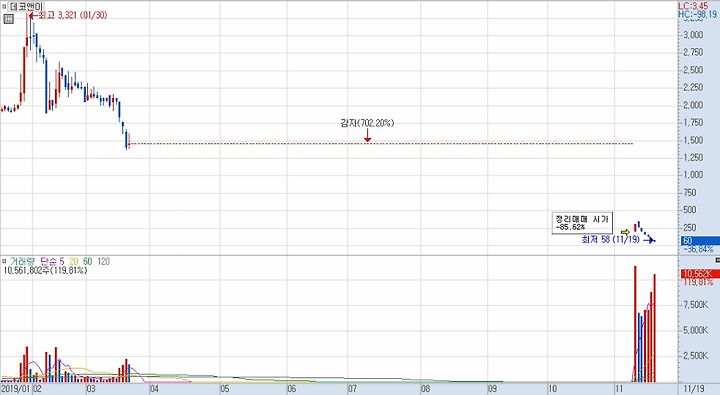The image size is (720, 395).
Task: Click the LC:3.45 value
Action: click(x=693, y=6)
